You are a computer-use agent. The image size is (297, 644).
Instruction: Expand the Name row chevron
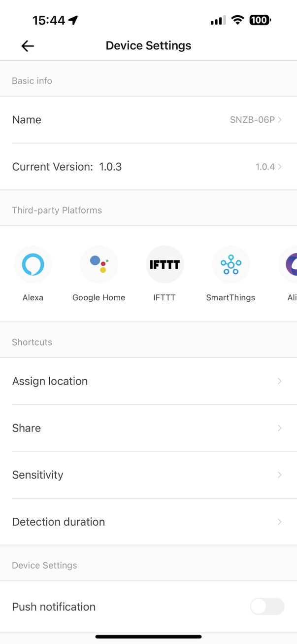pyautogui.click(x=280, y=120)
